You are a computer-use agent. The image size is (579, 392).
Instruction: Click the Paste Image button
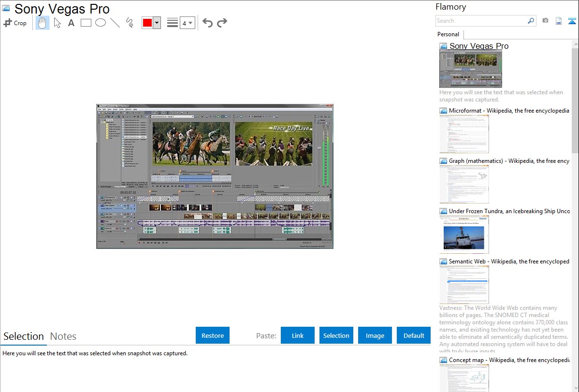(x=375, y=335)
